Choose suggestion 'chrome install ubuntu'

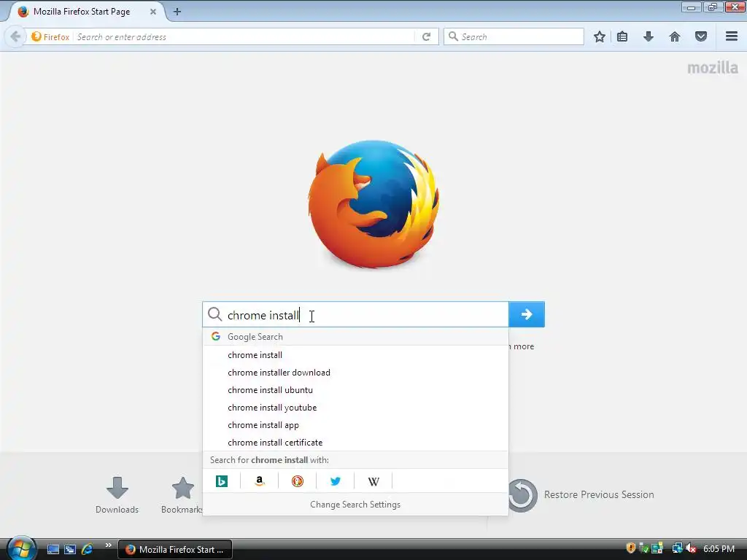[355, 390]
